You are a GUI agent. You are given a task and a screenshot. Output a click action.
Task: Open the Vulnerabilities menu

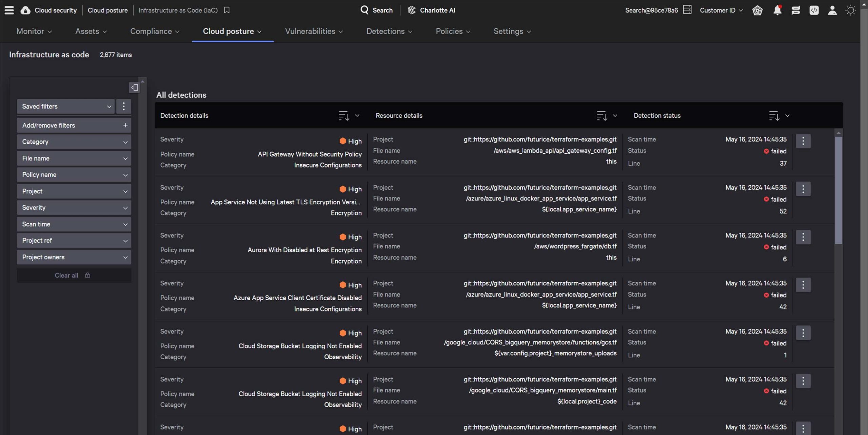(x=314, y=31)
